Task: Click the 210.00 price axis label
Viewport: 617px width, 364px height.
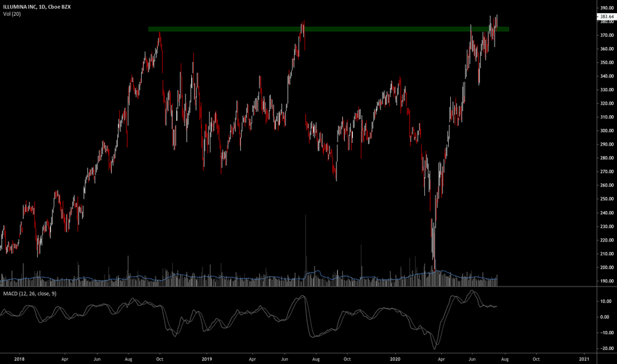Action: [x=607, y=254]
